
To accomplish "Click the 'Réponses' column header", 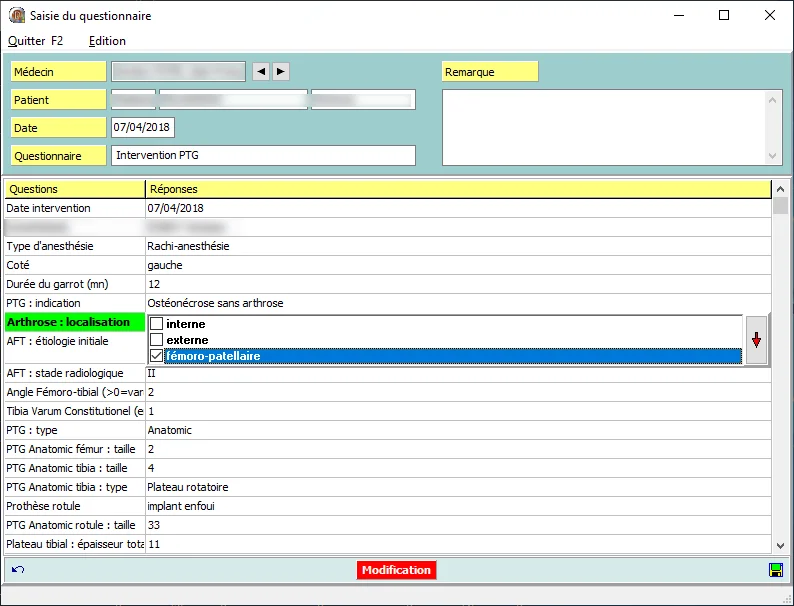I will tap(458, 189).
